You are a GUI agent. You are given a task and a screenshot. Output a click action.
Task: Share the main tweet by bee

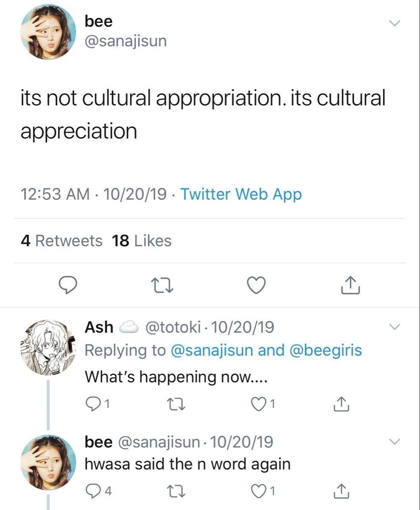pyautogui.click(x=351, y=285)
